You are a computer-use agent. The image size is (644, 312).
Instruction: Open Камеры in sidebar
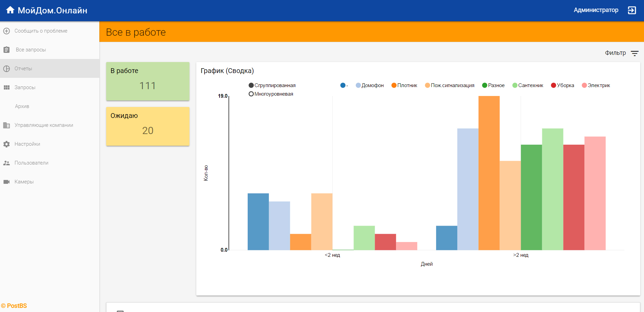coord(50,182)
